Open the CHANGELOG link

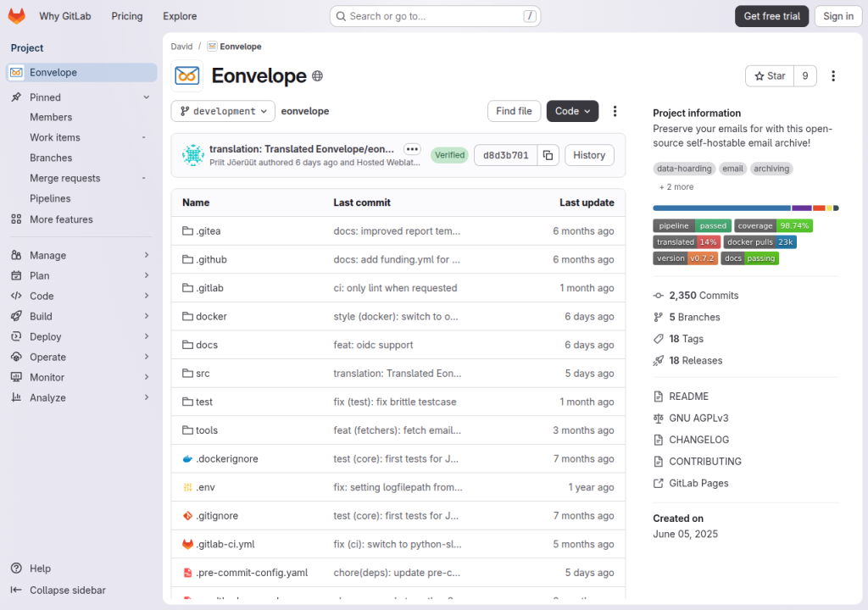[698, 440]
